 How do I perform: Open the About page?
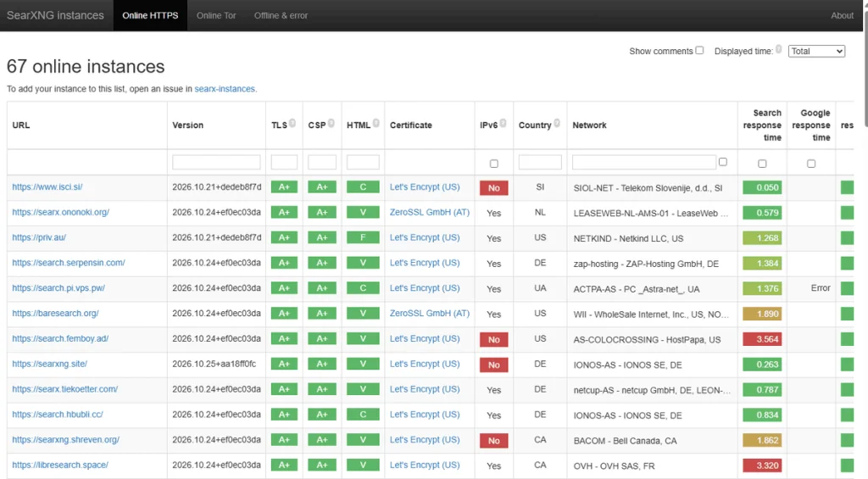[842, 15]
